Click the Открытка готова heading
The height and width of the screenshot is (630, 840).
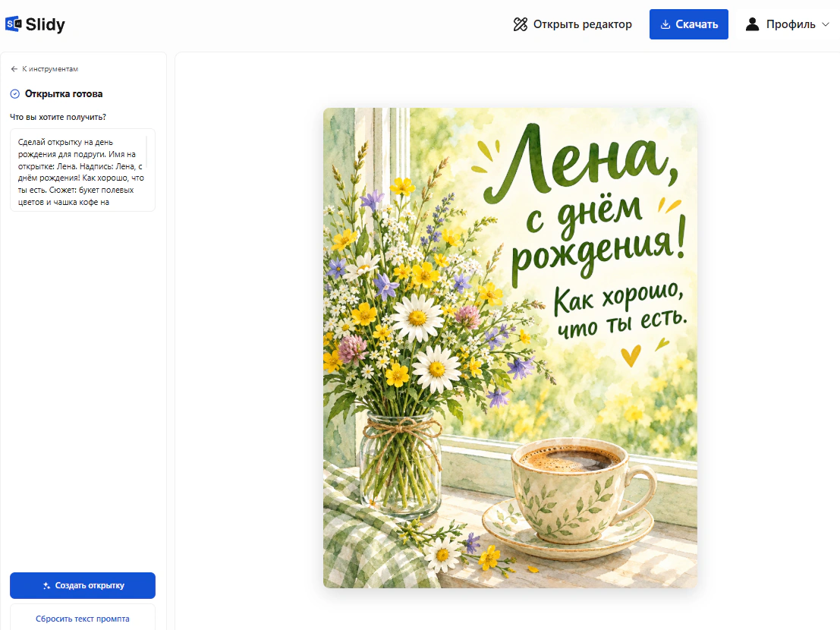pyautogui.click(x=64, y=94)
